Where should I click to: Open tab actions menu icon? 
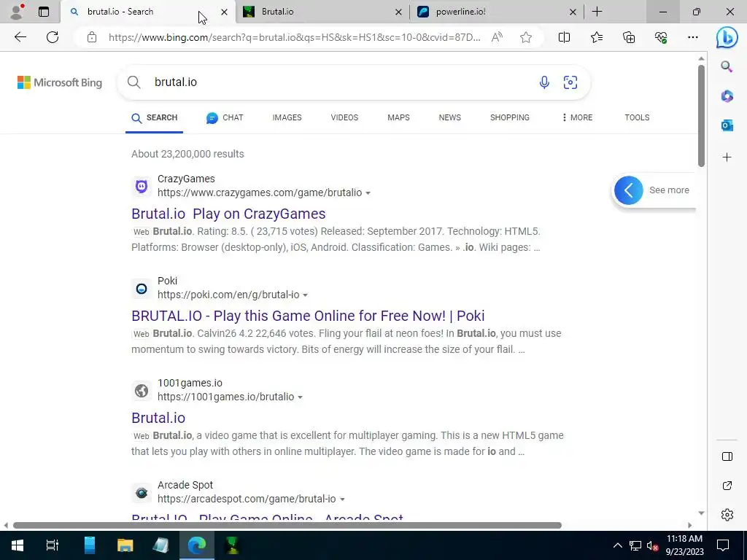[44, 12]
